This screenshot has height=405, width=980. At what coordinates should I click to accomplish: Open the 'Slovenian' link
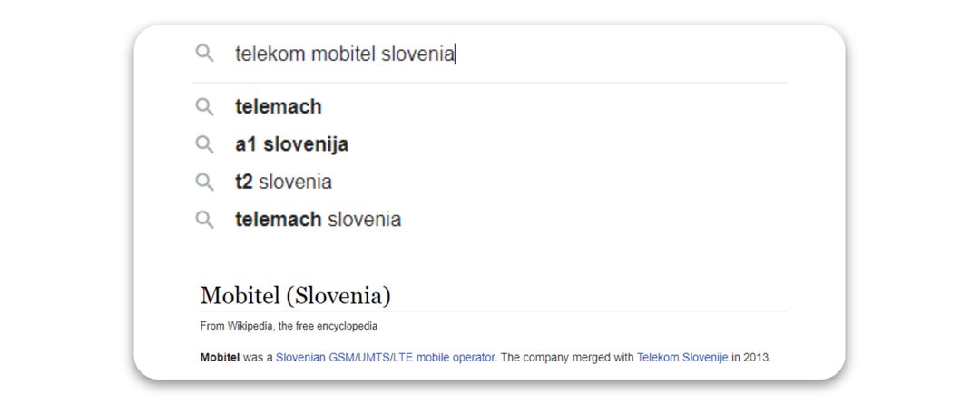[x=302, y=358]
